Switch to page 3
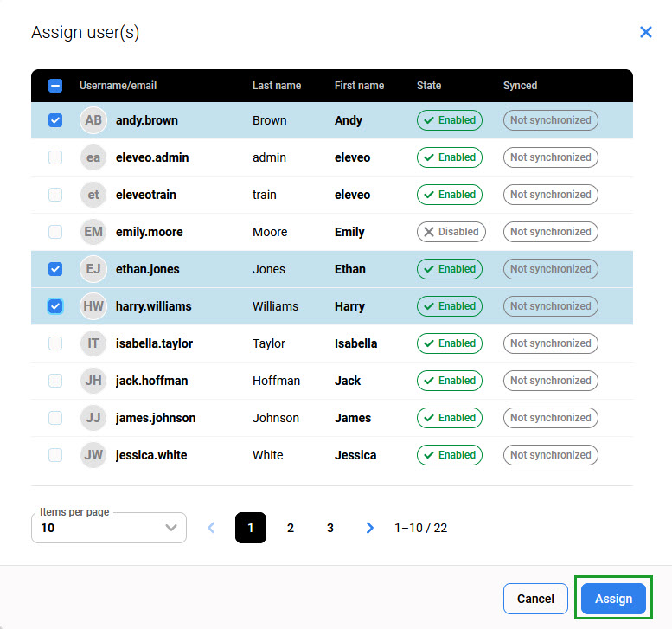Screen dimensions: 672x629 click(330, 528)
